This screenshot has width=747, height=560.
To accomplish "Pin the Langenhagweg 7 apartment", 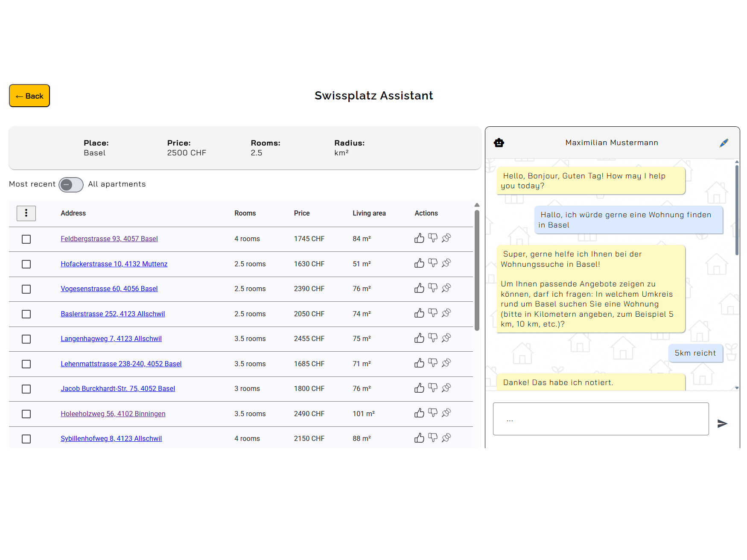I will coord(446,338).
